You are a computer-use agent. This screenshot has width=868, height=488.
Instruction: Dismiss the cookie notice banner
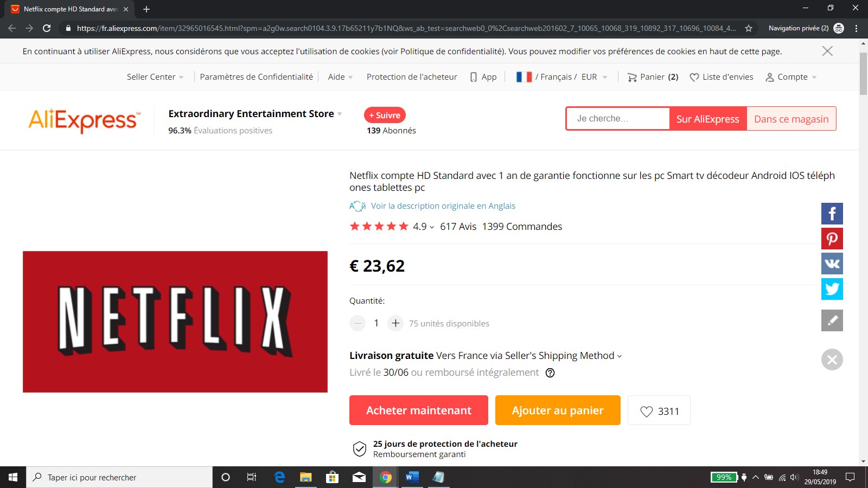[x=827, y=51]
